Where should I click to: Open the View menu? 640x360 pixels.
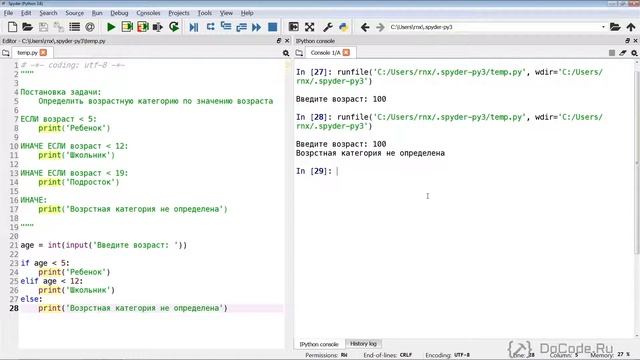226,13
